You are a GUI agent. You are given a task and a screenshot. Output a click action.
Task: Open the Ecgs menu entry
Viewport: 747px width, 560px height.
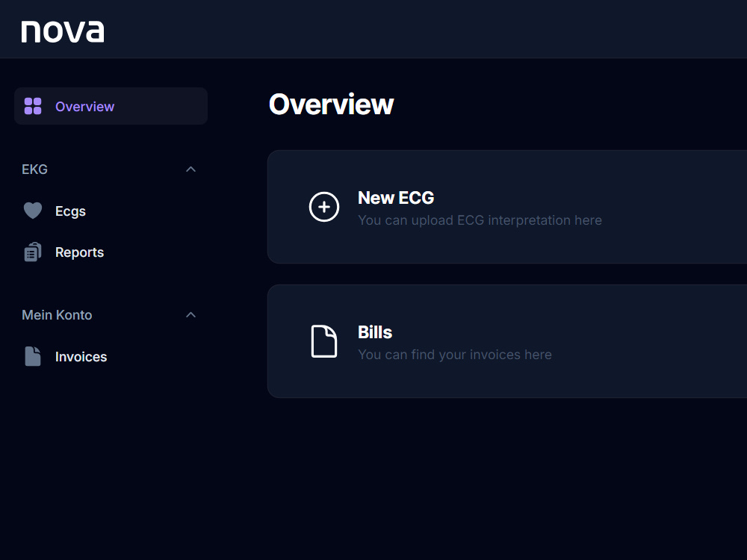tap(70, 211)
